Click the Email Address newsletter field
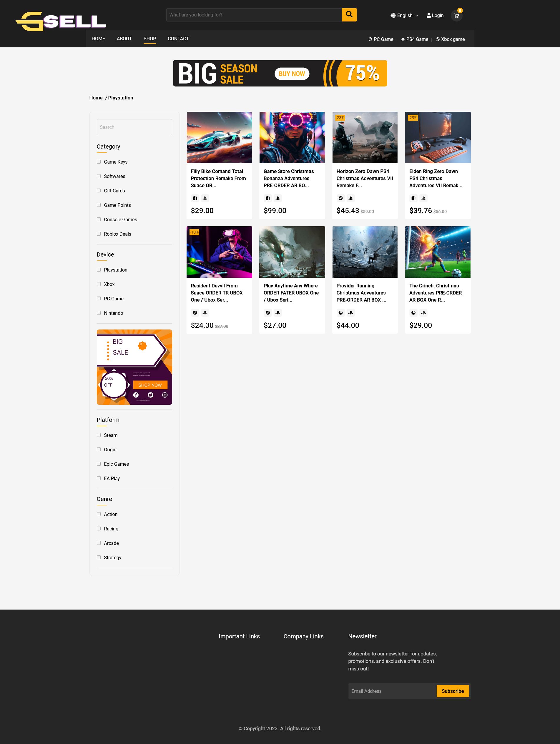This screenshot has height=744, width=560. click(392, 691)
